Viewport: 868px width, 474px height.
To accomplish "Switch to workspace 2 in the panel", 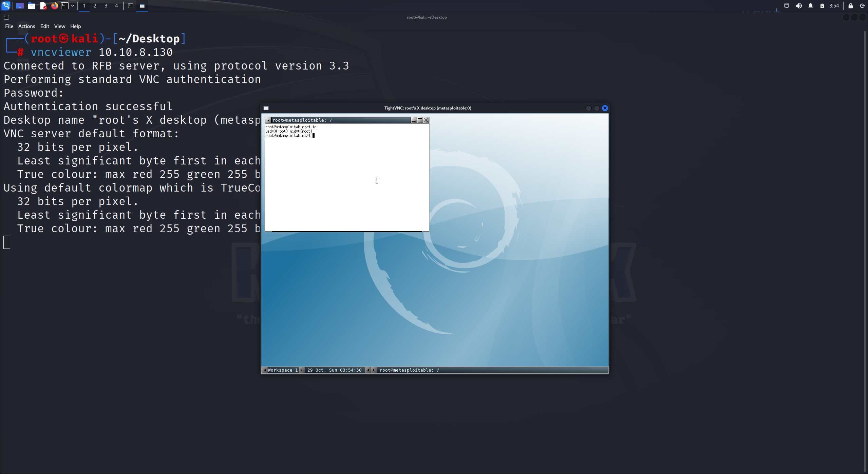I will [x=95, y=6].
